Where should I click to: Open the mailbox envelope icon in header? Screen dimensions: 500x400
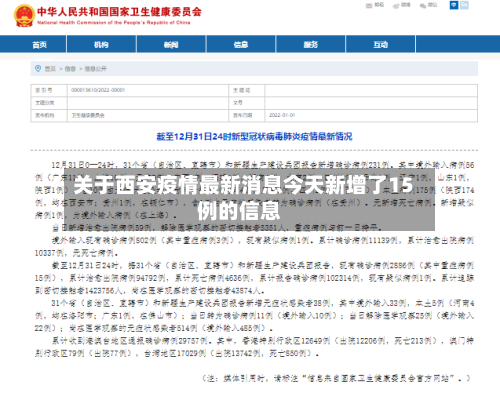(x=369, y=6)
